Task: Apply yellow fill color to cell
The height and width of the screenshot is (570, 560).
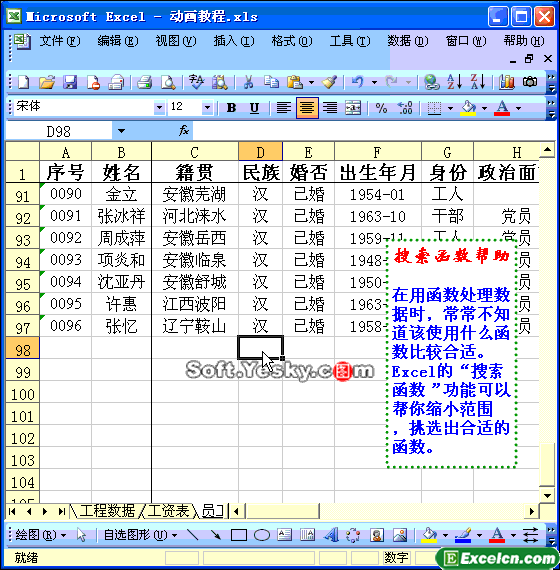Action: [468, 108]
